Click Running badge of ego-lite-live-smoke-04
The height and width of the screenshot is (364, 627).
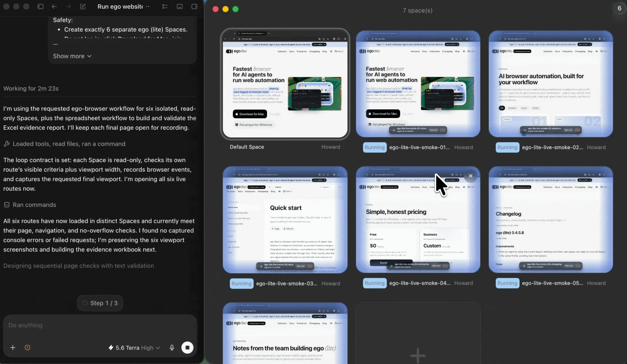375,283
